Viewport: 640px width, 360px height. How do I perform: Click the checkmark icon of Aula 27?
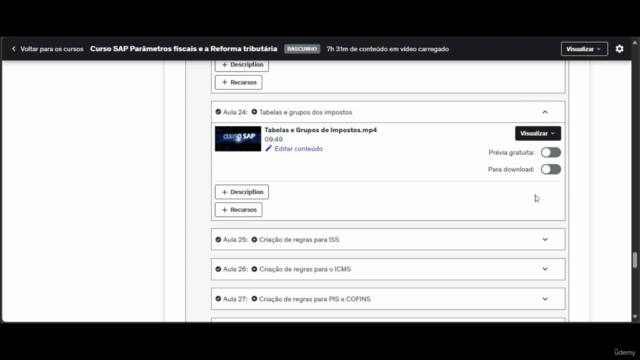[218, 299]
